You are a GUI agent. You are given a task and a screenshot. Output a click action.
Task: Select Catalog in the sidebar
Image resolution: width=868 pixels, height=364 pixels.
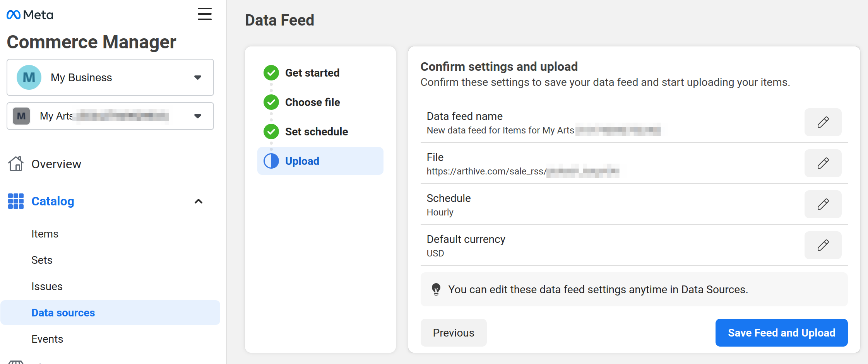53,201
